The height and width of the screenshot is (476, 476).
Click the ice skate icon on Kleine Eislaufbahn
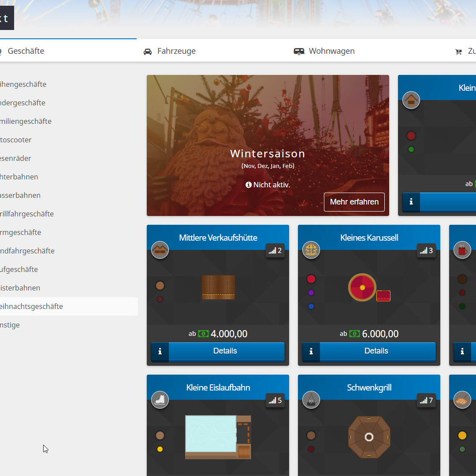point(160,400)
